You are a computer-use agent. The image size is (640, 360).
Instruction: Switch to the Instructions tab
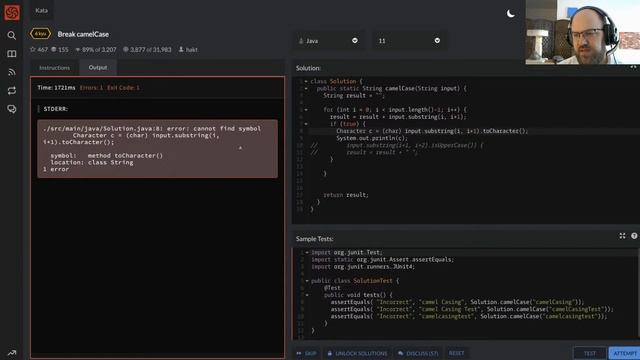pyautogui.click(x=55, y=68)
